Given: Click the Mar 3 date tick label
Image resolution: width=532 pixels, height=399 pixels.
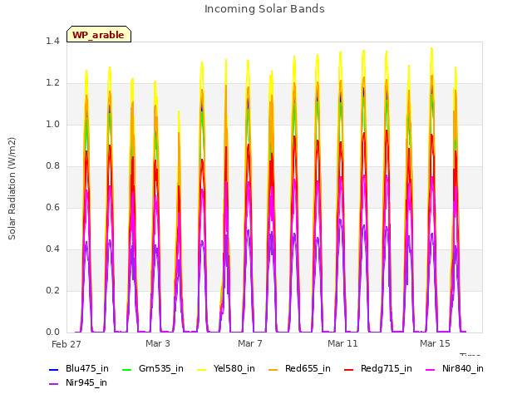Looking at the screenshot, I should [x=158, y=343].
